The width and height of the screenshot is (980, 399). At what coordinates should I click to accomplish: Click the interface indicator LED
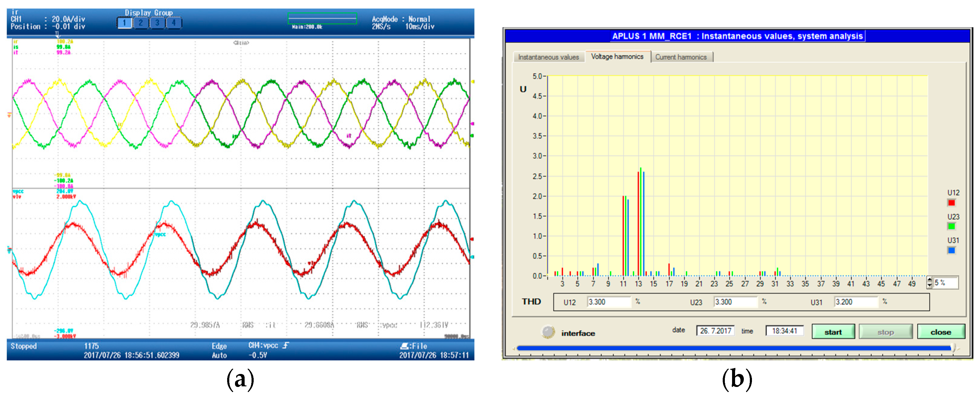(x=548, y=332)
